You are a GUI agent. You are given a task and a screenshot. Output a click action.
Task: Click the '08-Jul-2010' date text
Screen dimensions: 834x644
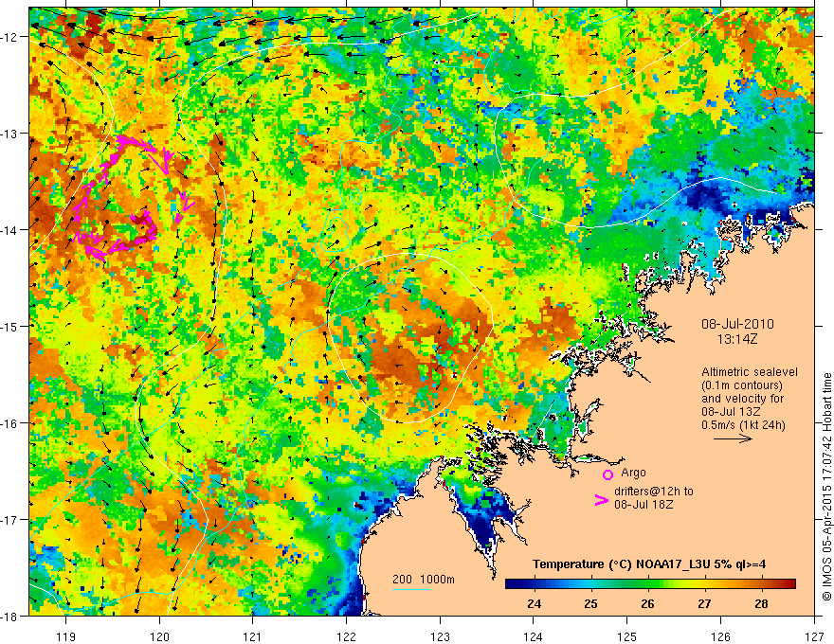tap(737, 324)
